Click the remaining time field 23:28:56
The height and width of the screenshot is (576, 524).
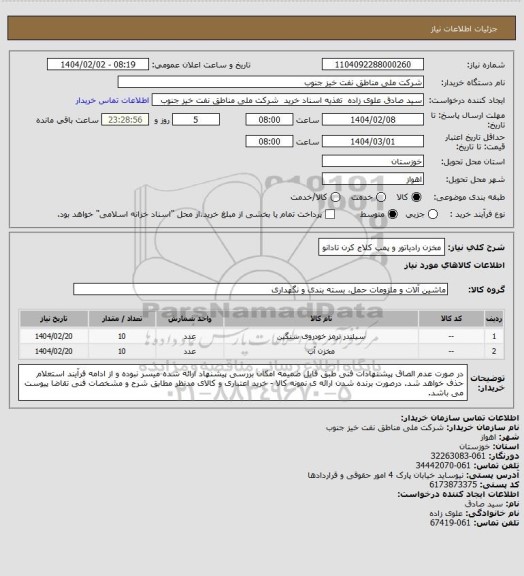point(125,120)
